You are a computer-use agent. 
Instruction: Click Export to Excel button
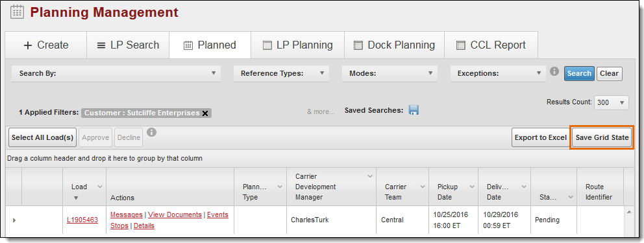point(541,137)
